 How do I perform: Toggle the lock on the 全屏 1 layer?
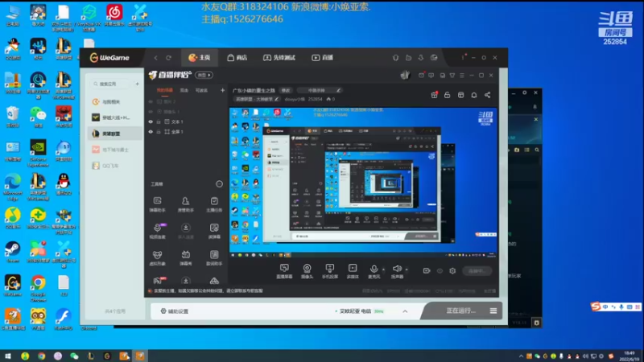[x=159, y=132]
